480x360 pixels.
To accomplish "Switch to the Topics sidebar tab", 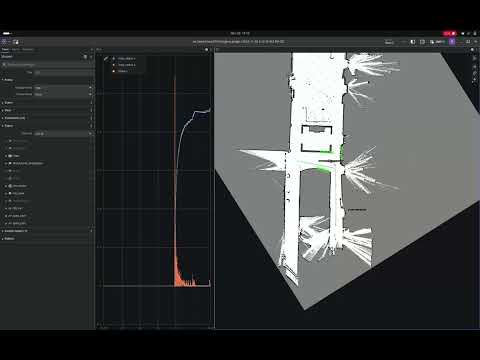I will pyautogui.click(x=16, y=49).
